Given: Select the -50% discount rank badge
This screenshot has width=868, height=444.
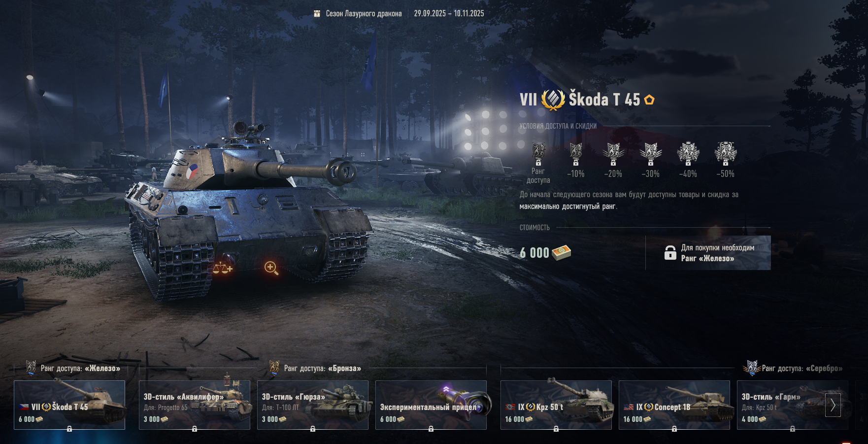Looking at the screenshot, I should click(x=726, y=153).
